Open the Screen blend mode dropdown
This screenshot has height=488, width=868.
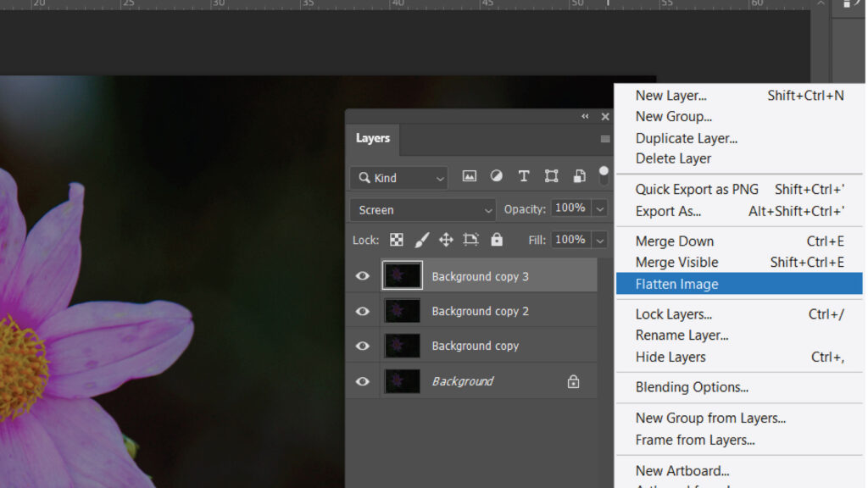(x=423, y=210)
